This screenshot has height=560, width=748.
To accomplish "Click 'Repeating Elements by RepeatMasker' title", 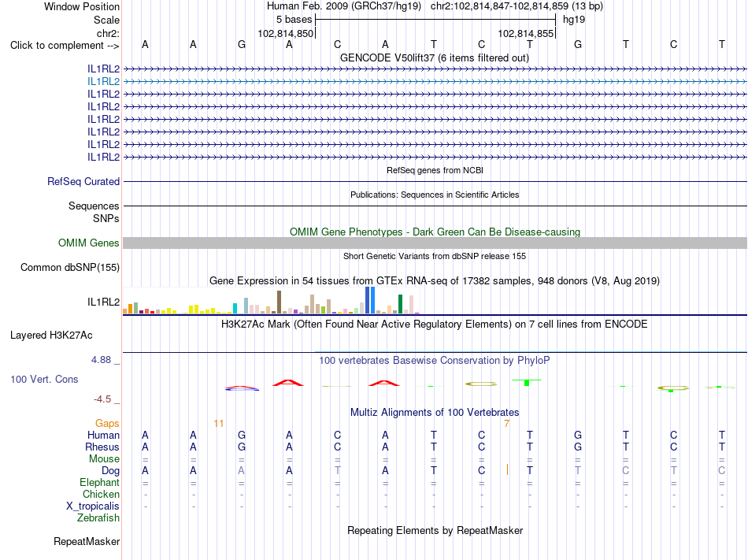I will (435, 530).
